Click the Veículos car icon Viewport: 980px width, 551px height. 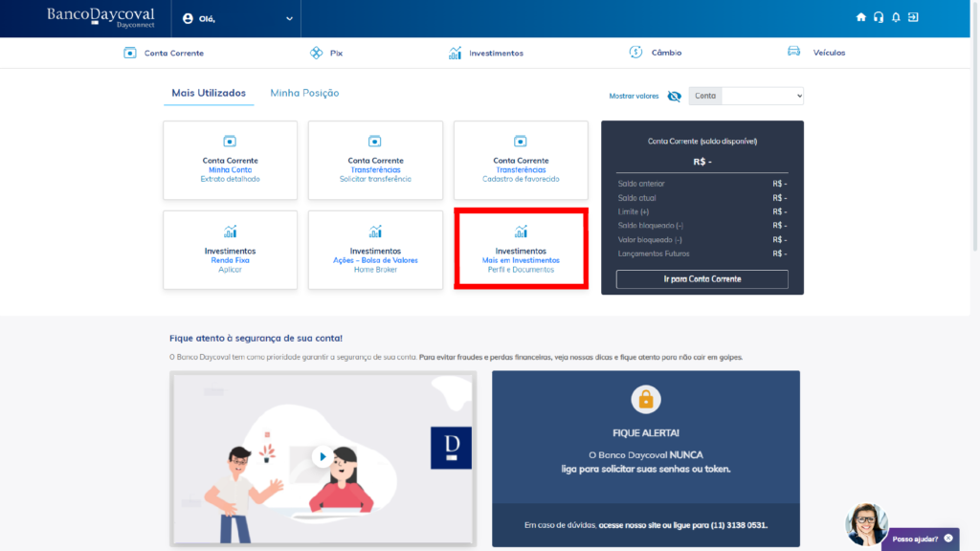click(793, 52)
